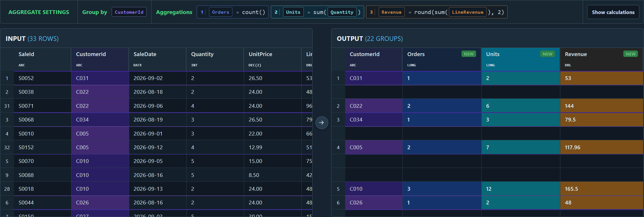Select SaleId cell S0068
This screenshot has width=644, height=217.
pyautogui.click(x=43, y=120)
